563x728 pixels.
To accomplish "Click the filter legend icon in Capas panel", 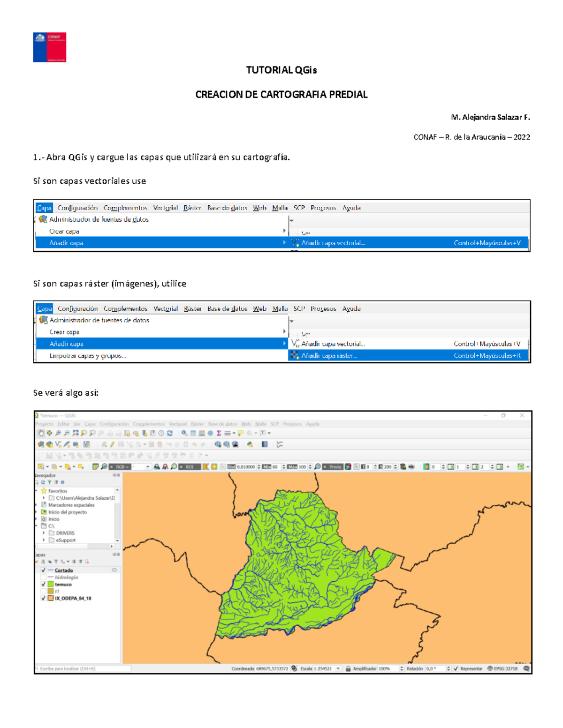I will click(56, 561).
